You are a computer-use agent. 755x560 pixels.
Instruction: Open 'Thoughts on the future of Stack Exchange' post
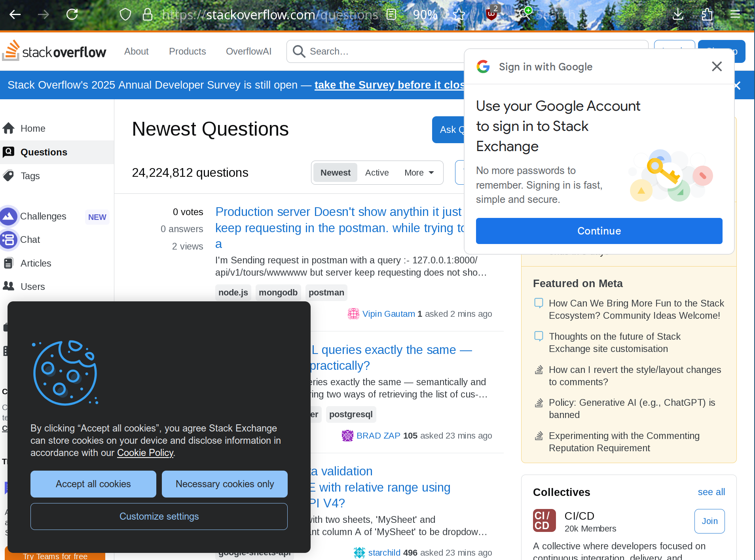click(x=615, y=342)
